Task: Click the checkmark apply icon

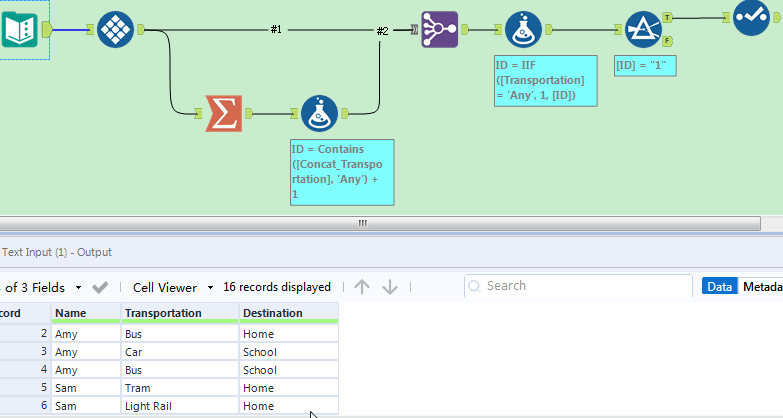Action: point(100,287)
